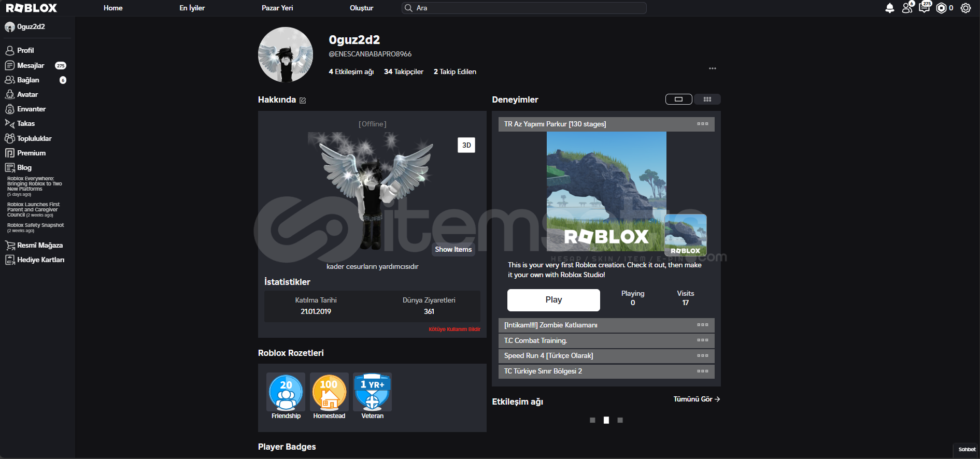Click the @ENESCANBABAPRO8966 username text

coord(370,54)
